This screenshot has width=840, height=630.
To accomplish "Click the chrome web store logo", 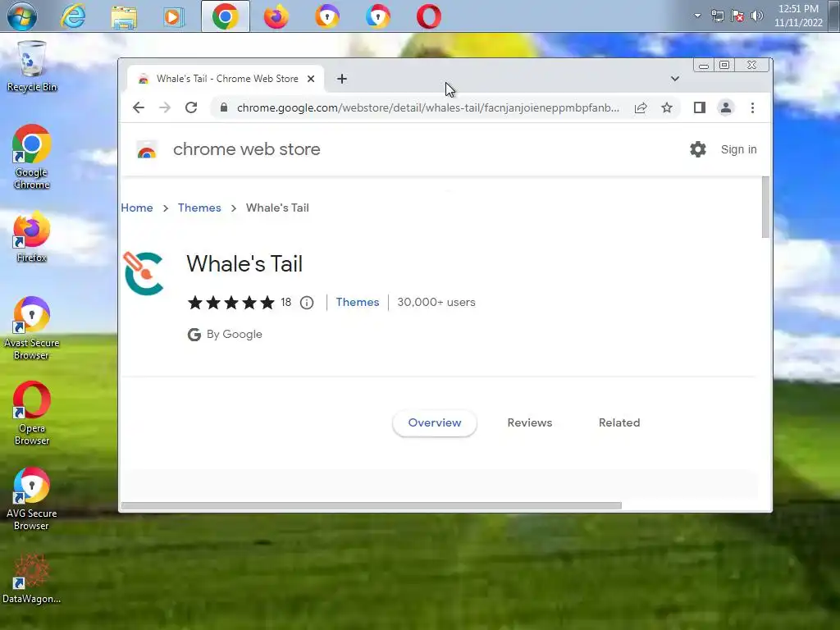I will coord(146,149).
